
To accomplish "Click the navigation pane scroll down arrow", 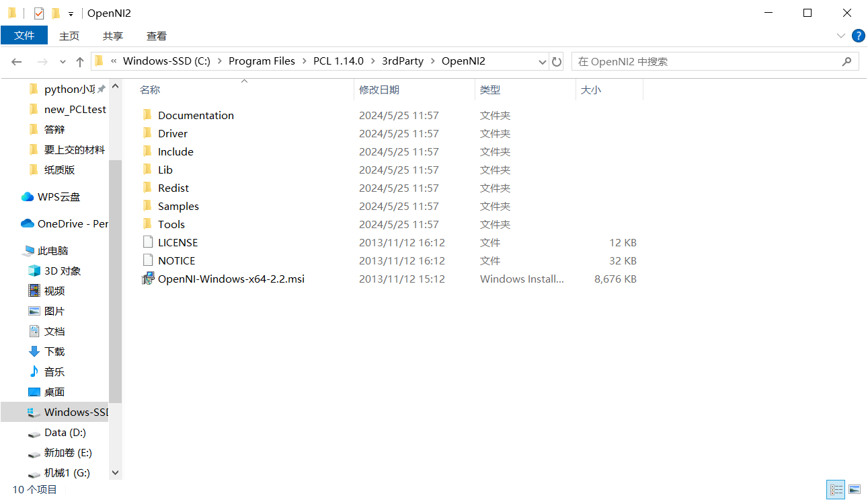I will [115, 473].
